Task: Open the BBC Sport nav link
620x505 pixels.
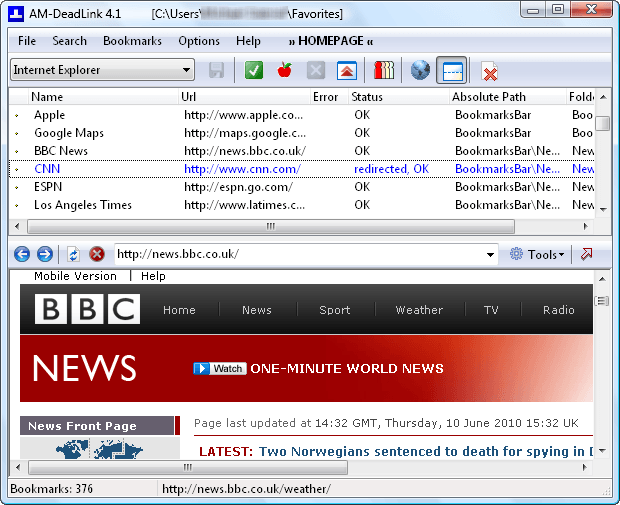Action: coord(335,310)
